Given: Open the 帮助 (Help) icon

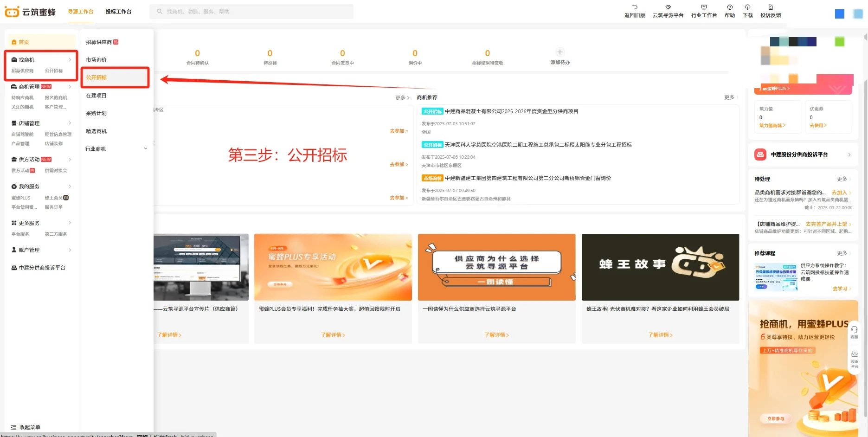Looking at the screenshot, I should pyautogui.click(x=729, y=10).
